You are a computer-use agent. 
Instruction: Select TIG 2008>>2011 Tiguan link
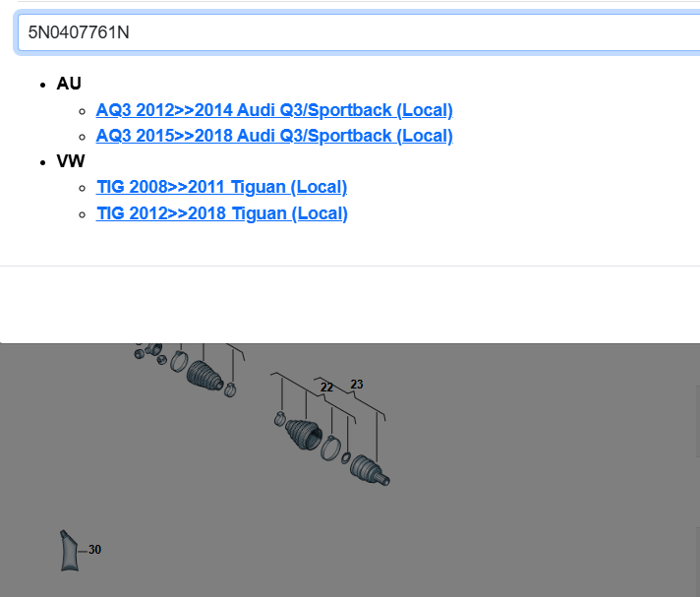point(221,187)
